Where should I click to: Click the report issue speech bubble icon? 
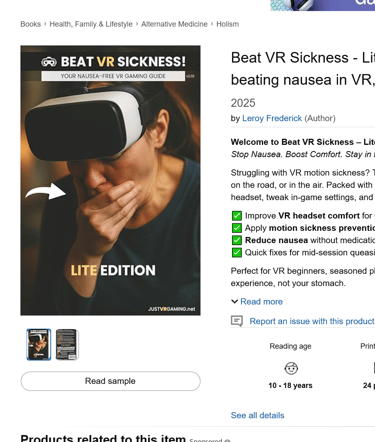237,321
